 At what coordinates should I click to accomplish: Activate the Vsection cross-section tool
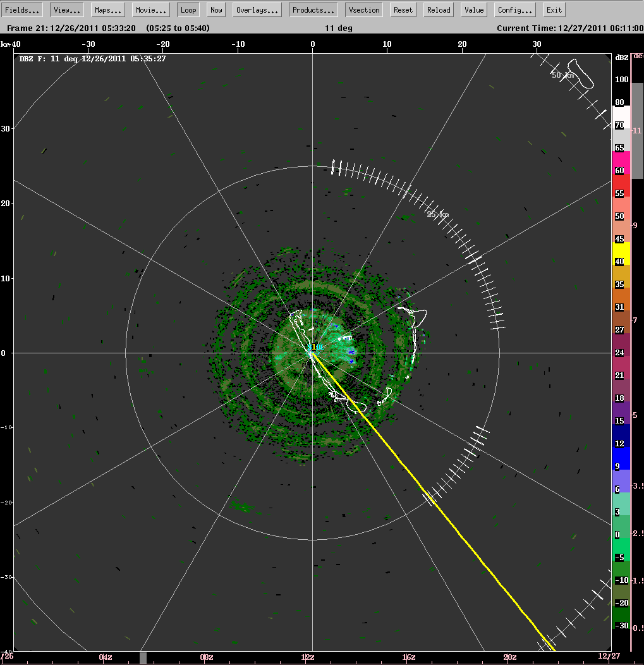click(x=363, y=9)
